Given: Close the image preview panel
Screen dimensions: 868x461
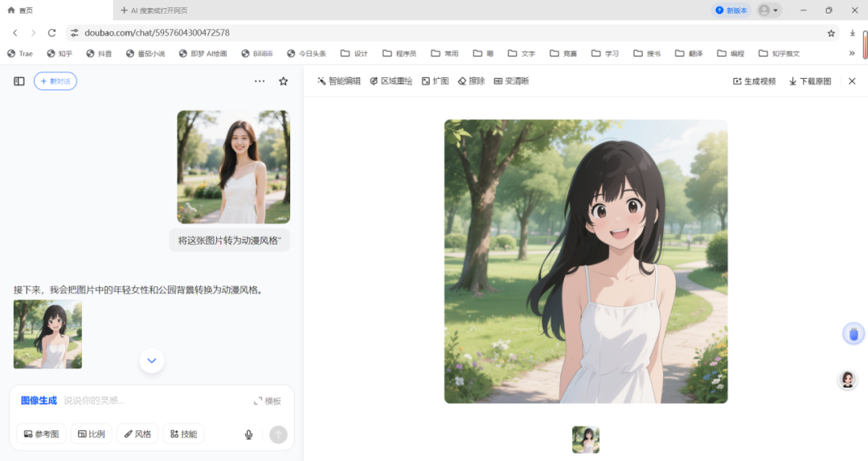Looking at the screenshot, I should tap(852, 81).
